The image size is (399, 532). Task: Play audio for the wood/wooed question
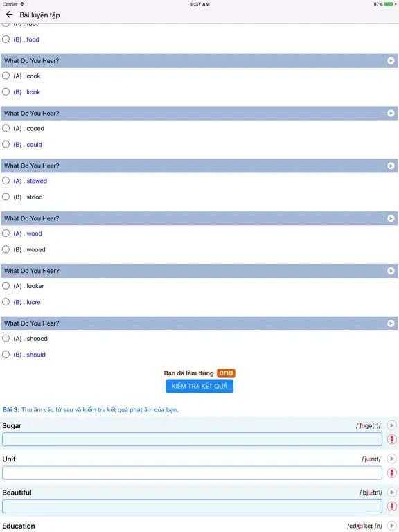click(391, 218)
